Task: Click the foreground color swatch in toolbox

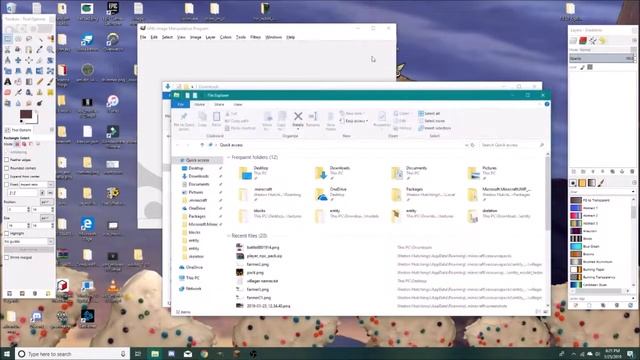Action: pyautogui.click(x=26, y=115)
